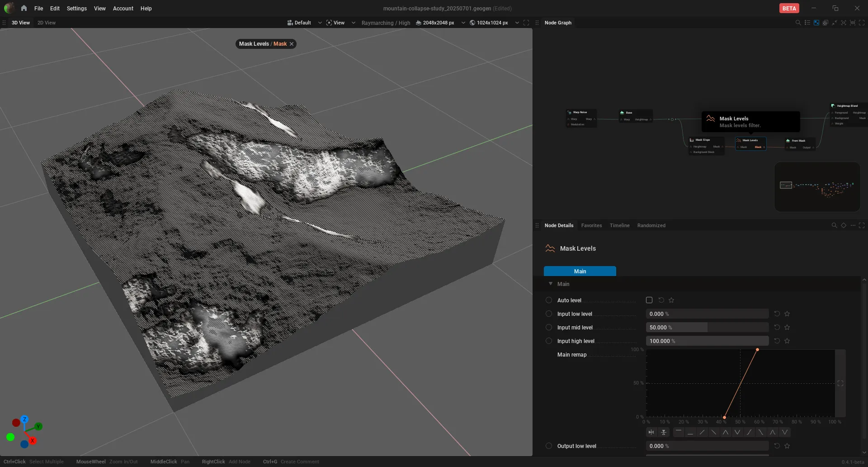Apply the linear ramp-up curve preset

702,432
